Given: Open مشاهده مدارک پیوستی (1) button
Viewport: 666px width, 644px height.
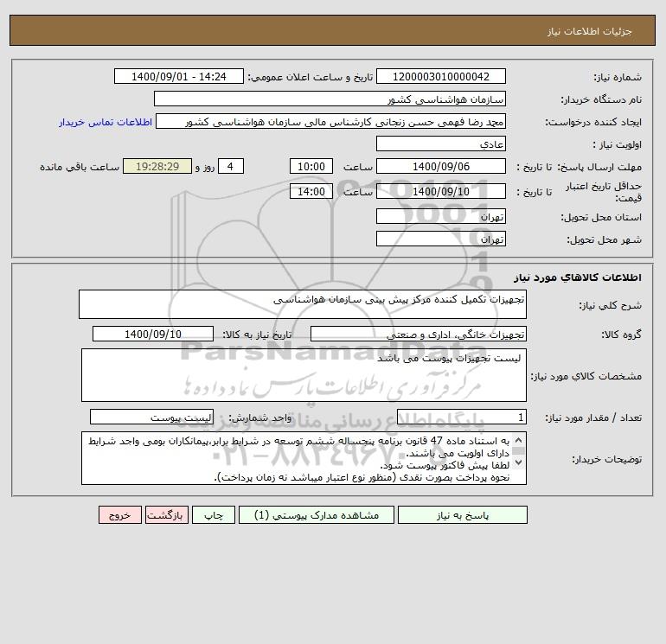Looking at the screenshot, I should point(317,515).
